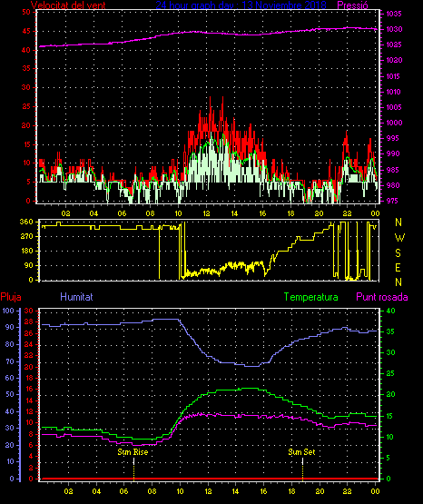
Task: Click the 'Sun Set' label text
Action: coord(301,452)
